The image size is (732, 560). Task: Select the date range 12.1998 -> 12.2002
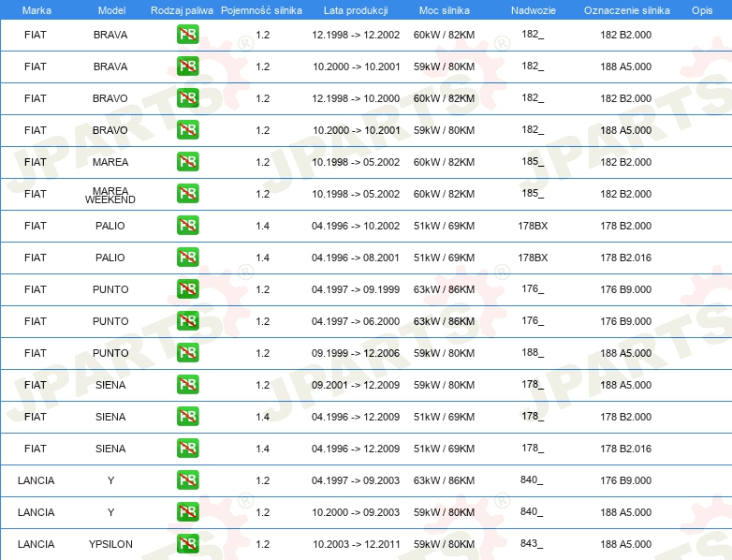[356, 35]
